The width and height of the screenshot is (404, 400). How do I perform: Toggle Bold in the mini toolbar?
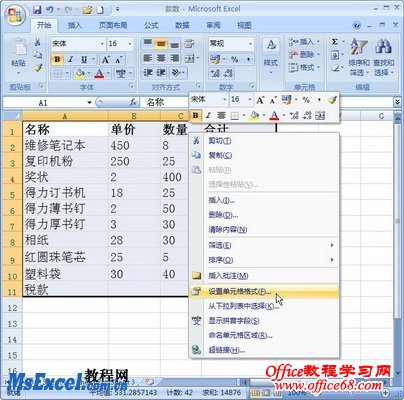pyautogui.click(x=196, y=116)
